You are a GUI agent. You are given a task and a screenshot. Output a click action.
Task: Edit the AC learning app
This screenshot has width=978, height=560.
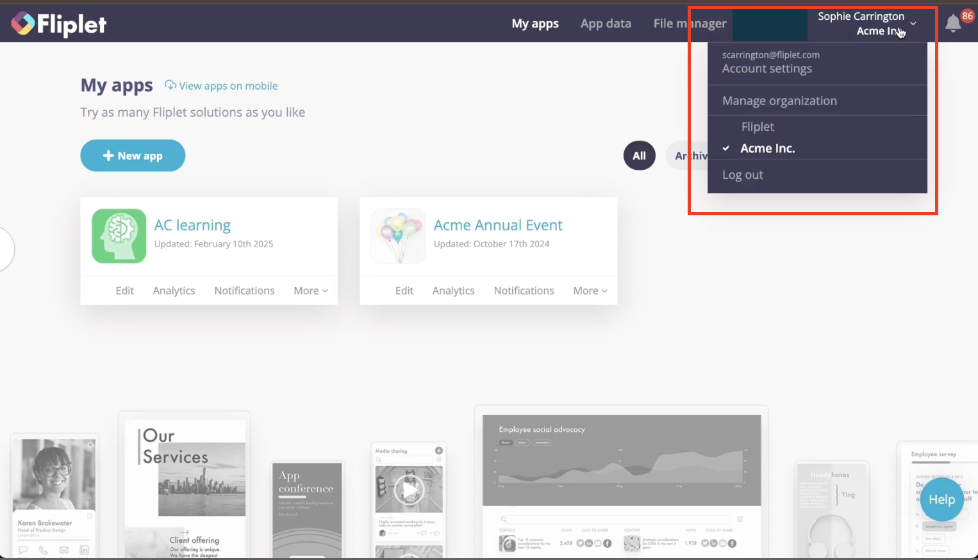(x=124, y=290)
